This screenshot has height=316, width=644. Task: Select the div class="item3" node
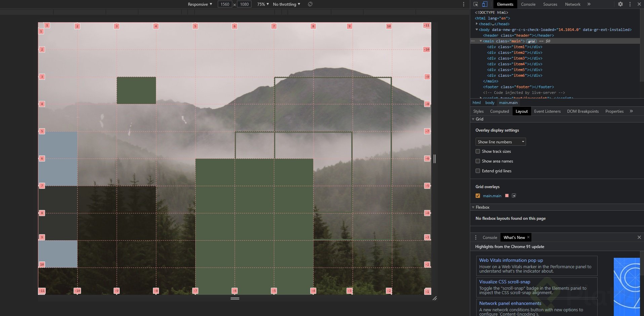tap(515, 58)
